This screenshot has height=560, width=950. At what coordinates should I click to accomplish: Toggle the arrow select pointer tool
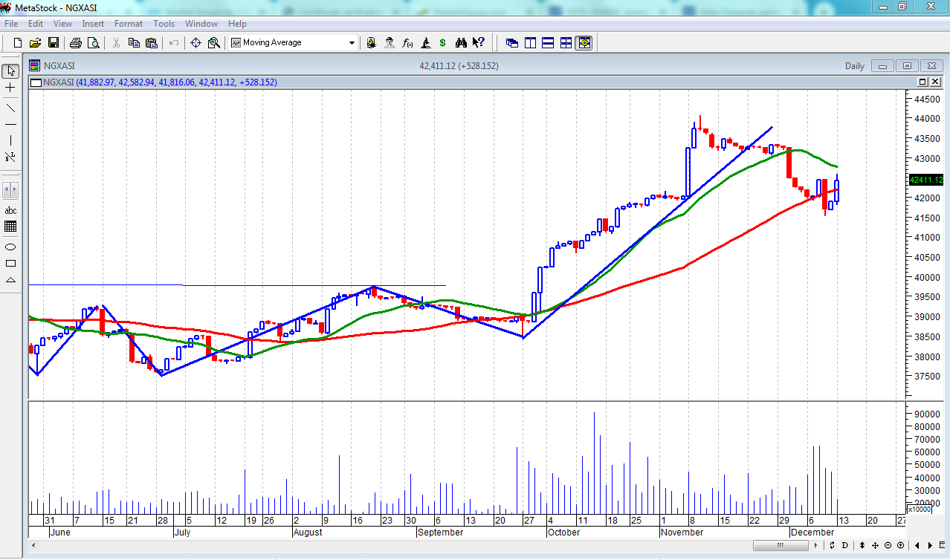coord(10,71)
